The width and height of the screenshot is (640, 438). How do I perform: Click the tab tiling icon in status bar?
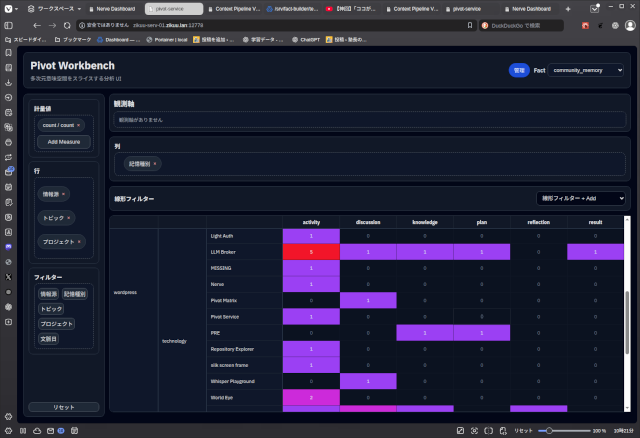pyautogui.click(x=489, y=431)
